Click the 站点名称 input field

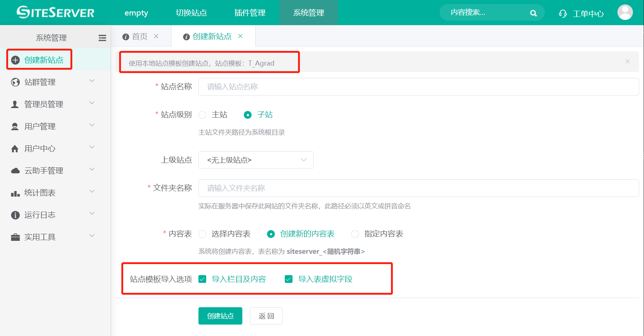(418, 87)
